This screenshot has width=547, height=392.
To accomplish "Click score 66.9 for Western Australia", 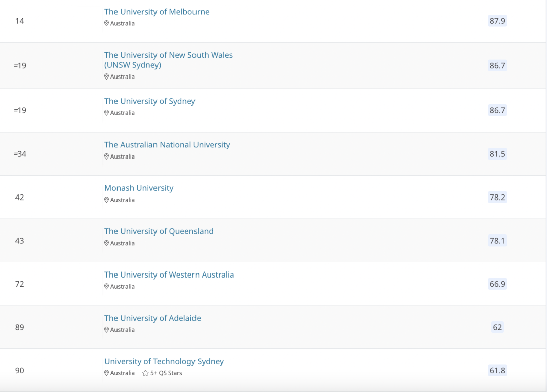I will tap(497, 284).
